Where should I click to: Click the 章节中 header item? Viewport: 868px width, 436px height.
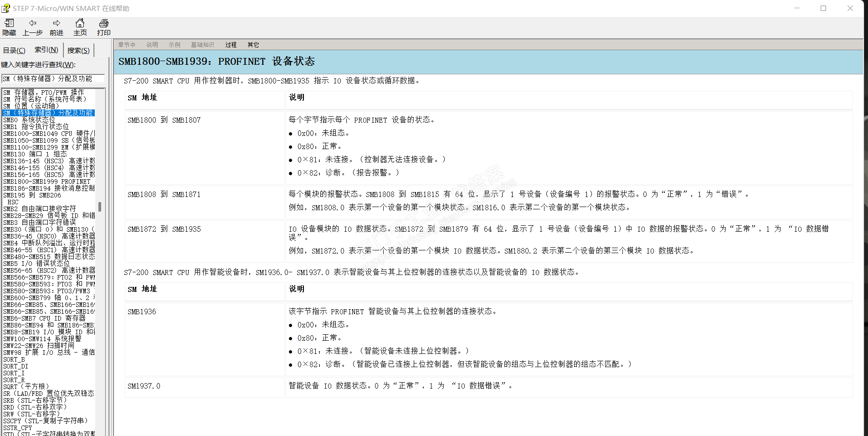click(127, 45)
